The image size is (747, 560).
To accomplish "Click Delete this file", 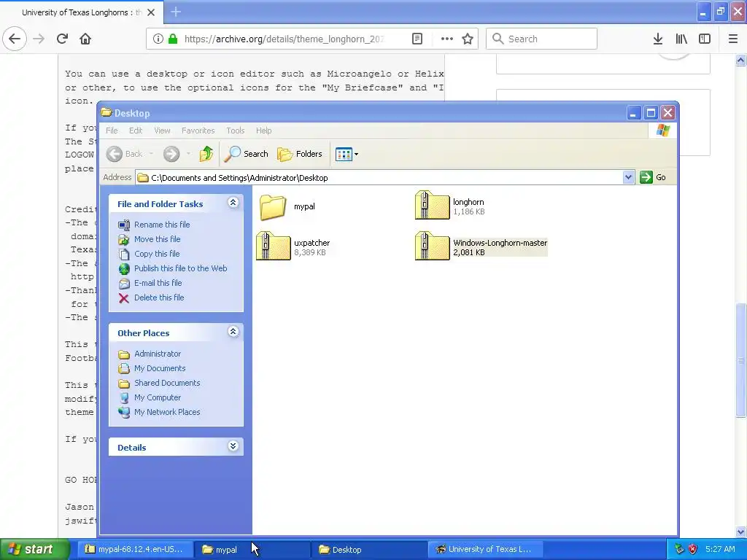I will [158, 297].
